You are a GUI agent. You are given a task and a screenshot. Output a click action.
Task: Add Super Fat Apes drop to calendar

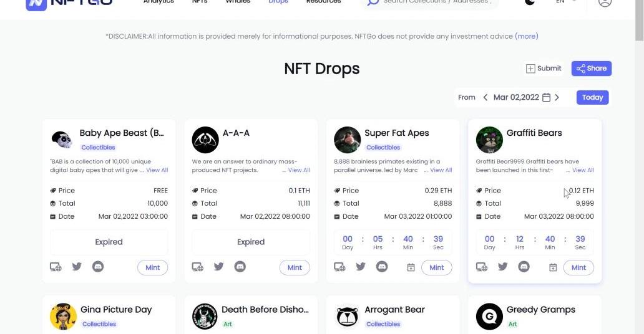point(411,267)
